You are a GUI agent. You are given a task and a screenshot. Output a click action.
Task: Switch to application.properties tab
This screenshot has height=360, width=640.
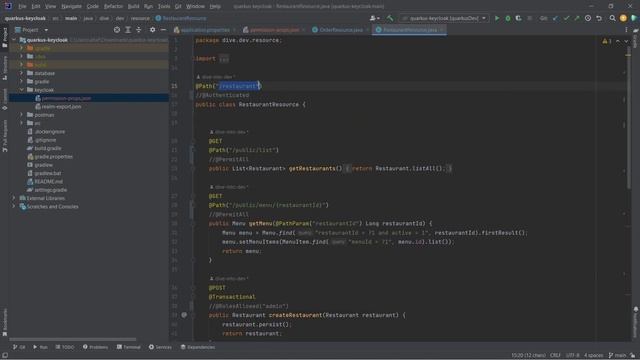[205, 30]
